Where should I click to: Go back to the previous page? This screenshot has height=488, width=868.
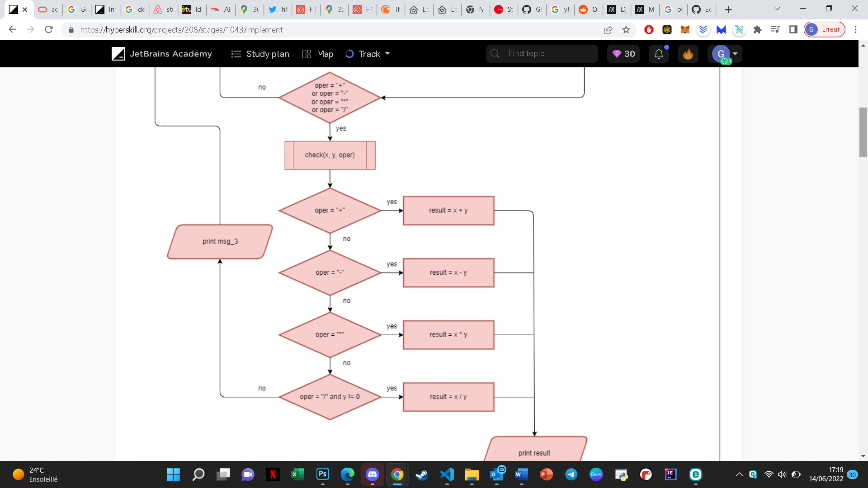point(12,29)
